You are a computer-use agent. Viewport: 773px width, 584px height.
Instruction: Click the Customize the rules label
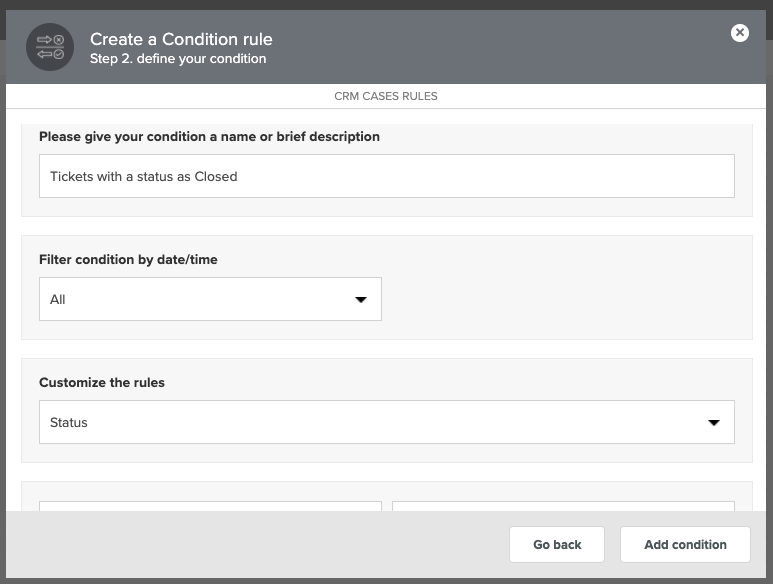102,382
